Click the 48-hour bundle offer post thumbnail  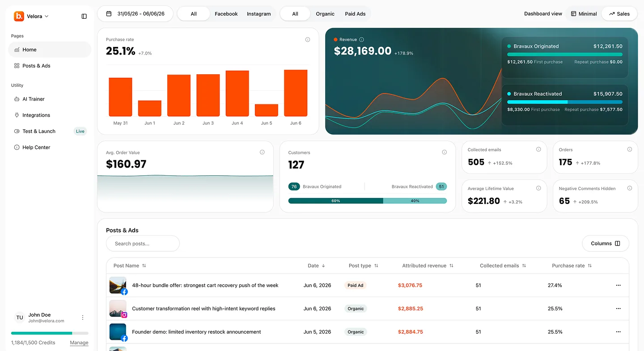pos(118,285)
